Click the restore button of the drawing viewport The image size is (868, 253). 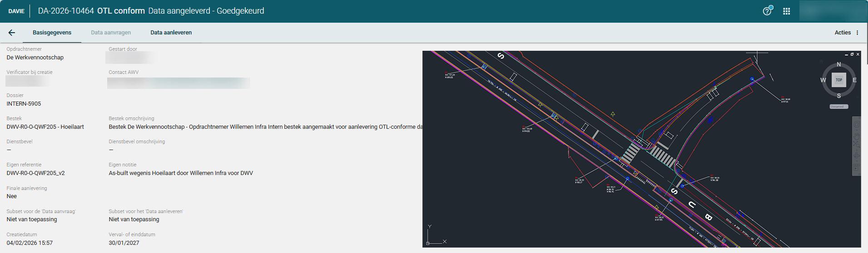coord(852,54)
